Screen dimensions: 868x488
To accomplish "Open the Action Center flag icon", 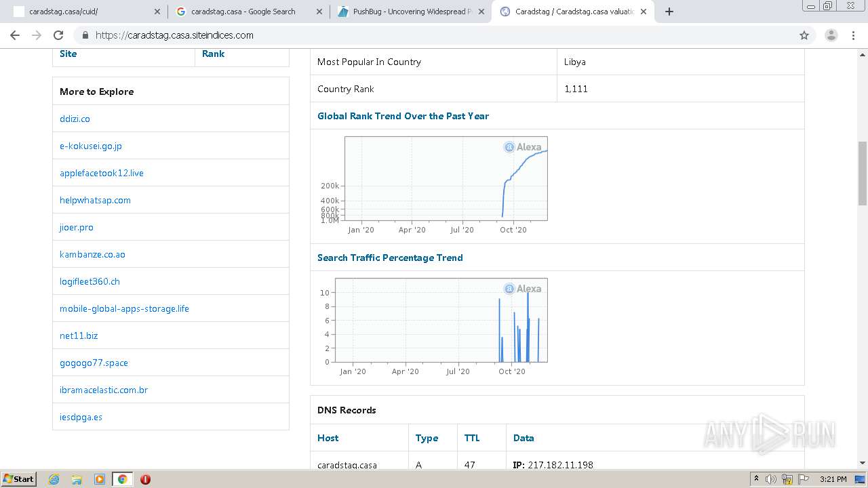I will (804, 479).
